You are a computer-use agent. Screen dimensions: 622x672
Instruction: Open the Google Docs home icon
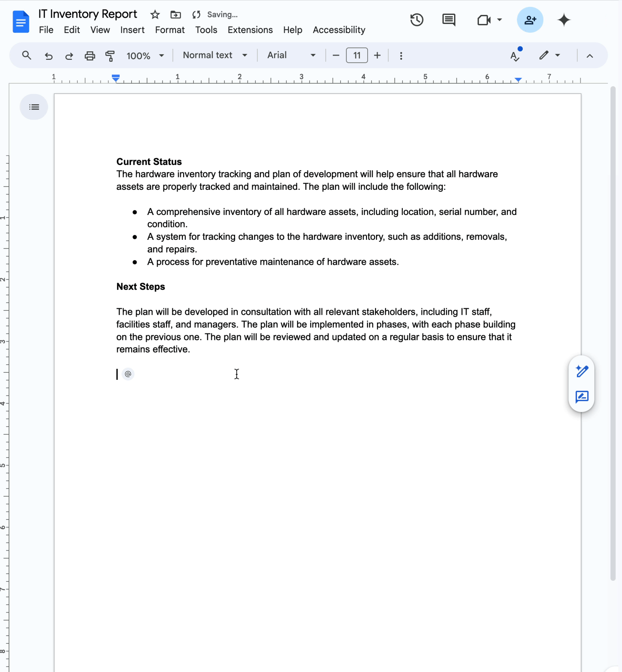click(x=21, y=21)
